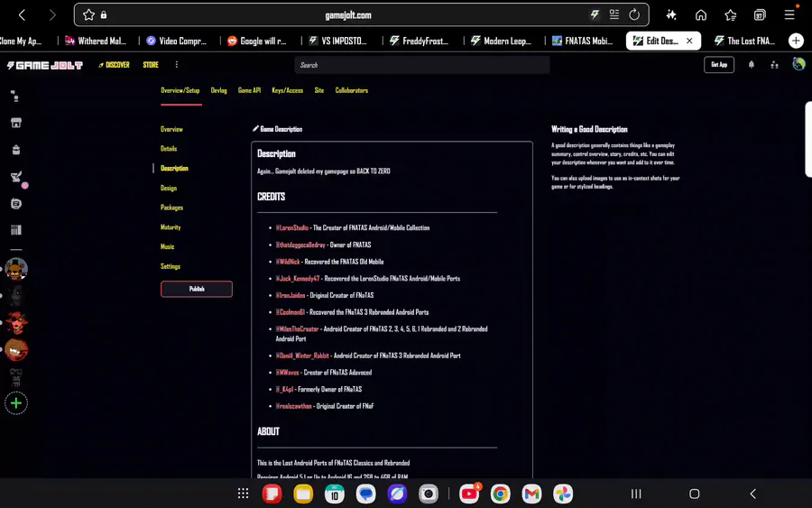
Task: Click the @realscawthon mention link
Action: [293, 406]
